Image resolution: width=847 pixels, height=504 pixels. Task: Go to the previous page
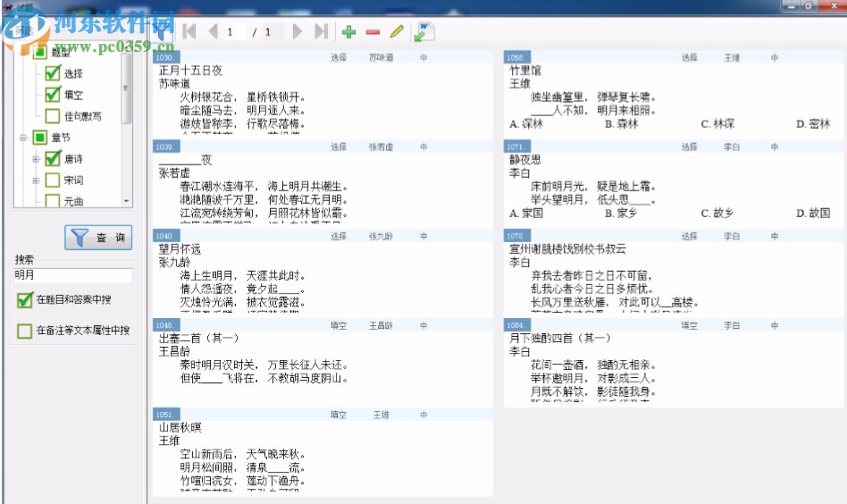click(x=214, y=31)
